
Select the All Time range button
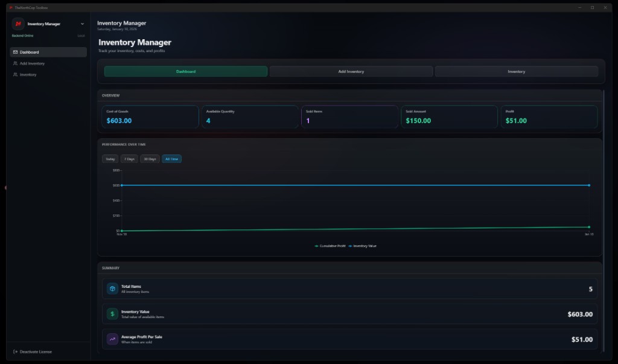(171, 159)
